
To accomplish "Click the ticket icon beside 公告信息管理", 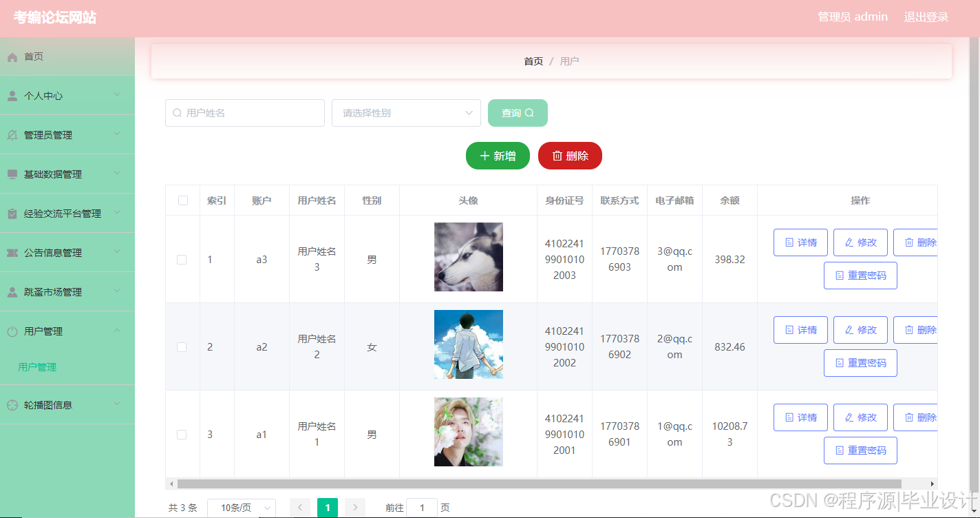I will click(x=12, y=253).
